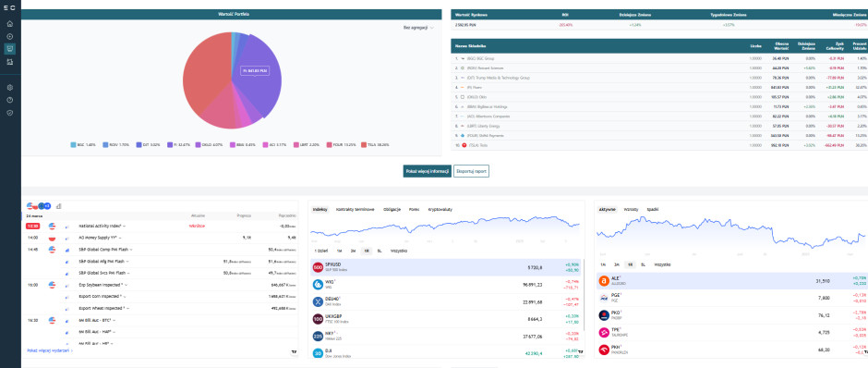868x368 pixels.
Task: Click the importance bars icon in calendar header
Action: [59, 206]
